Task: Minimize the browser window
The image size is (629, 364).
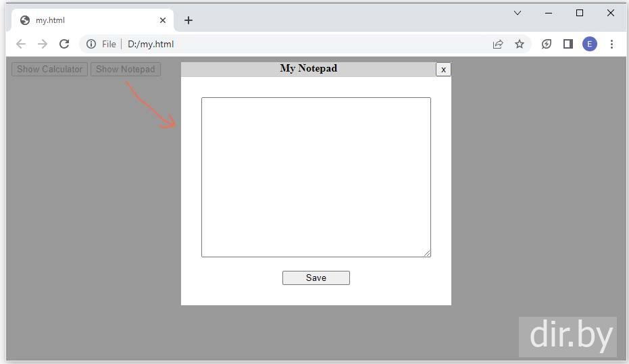Action: pos(549,13)
